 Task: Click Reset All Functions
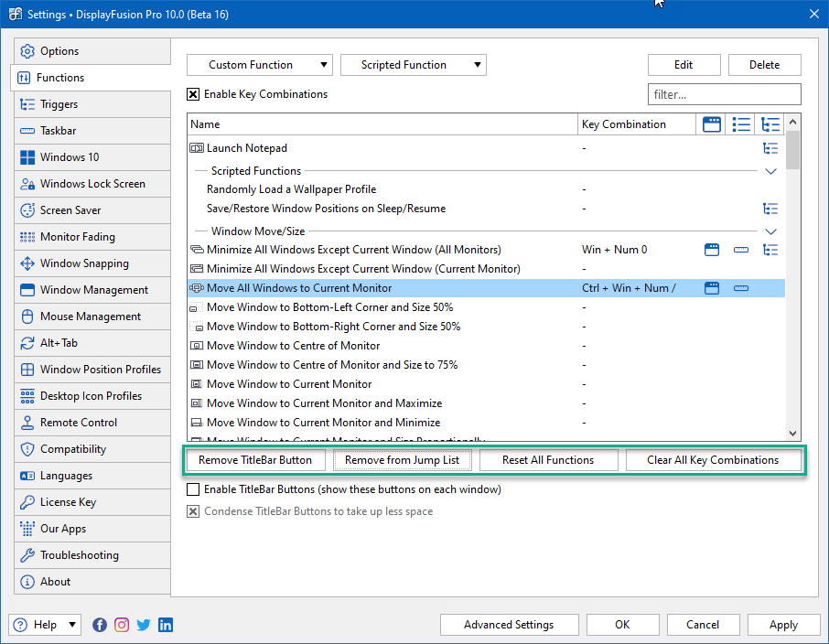(548, 460)
